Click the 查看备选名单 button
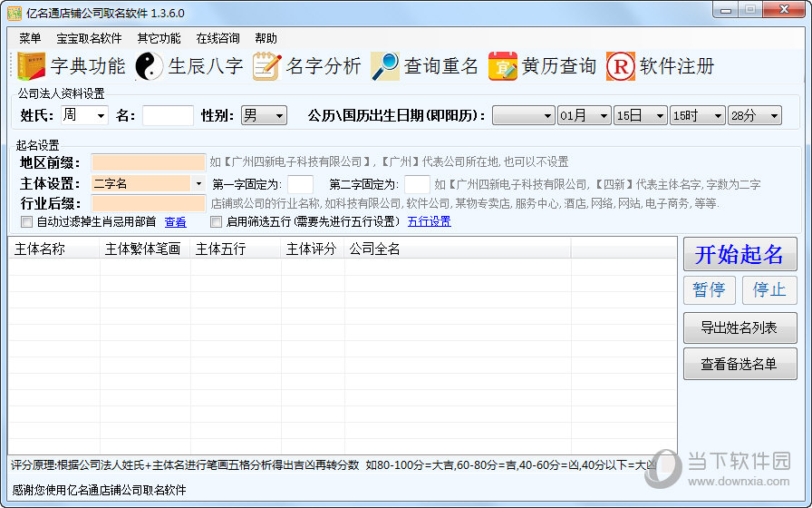812x508 pixels. click(x=740, y=364)
